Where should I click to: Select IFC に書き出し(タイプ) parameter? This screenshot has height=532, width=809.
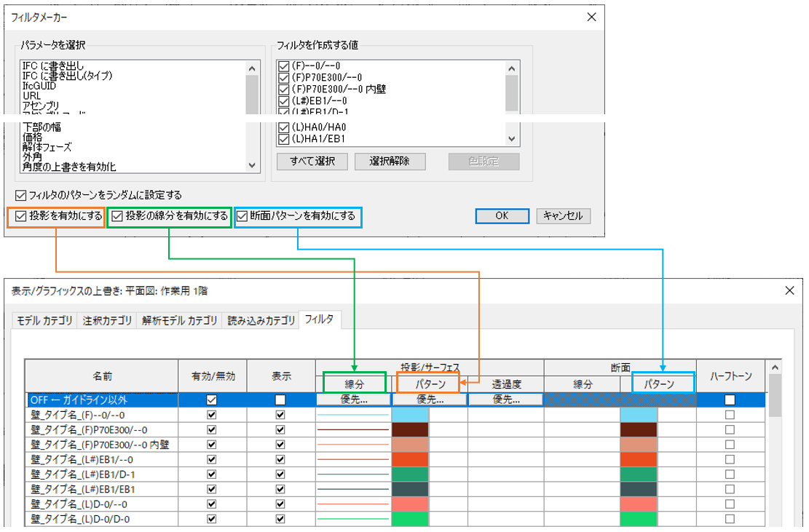click(68, 76)
